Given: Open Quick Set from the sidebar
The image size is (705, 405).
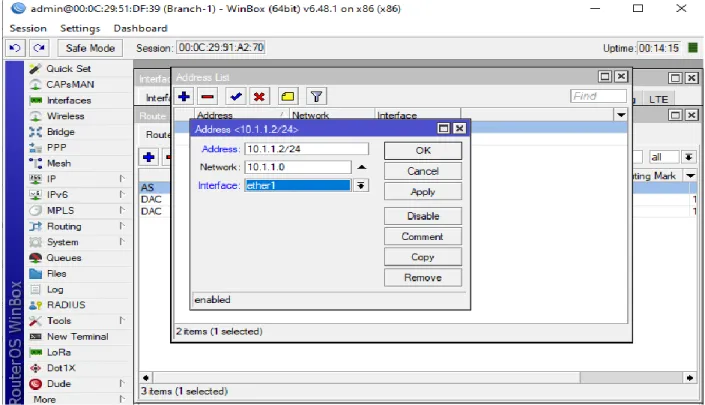Looking at the screenshot, I should click(68, 69).
